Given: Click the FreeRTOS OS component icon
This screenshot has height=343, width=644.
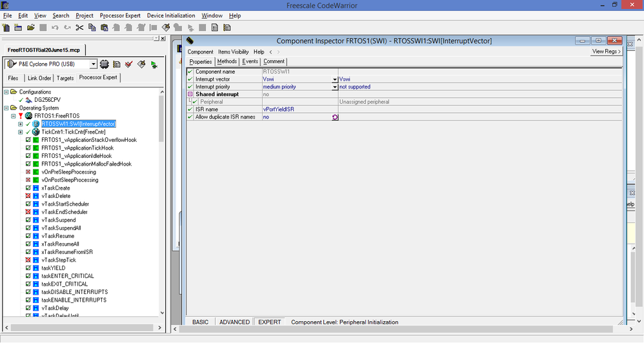Looking at the screenshot, I should click(28, 115).
